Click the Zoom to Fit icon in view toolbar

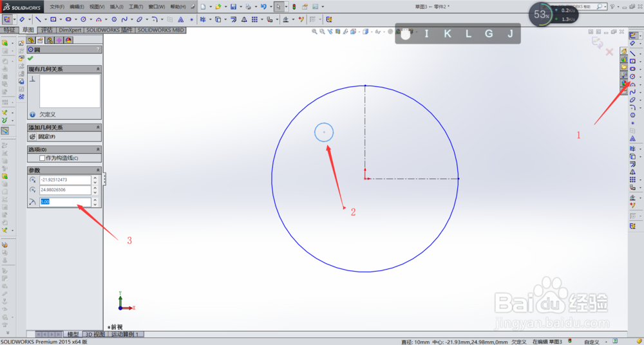pyautogui.click(x=314, y=32)
